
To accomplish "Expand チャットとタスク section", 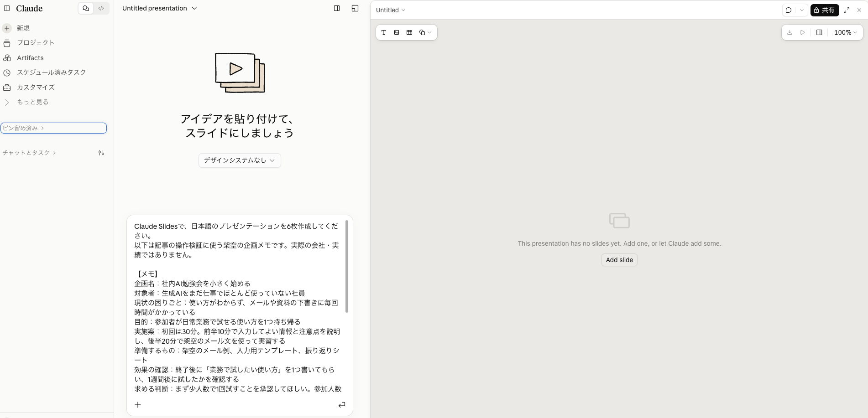I will pyautogui.click(x=29, y=153).
